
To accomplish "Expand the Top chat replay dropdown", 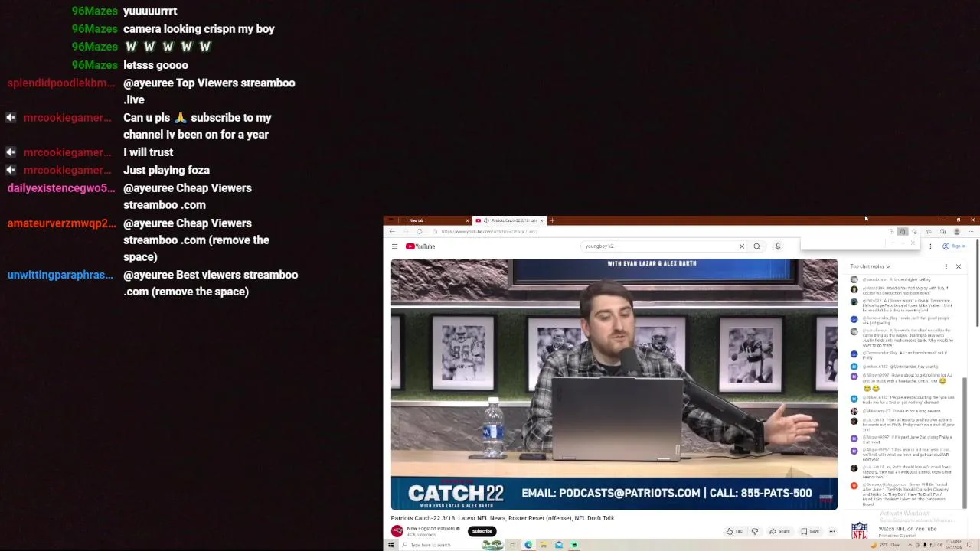I will 870,266.
